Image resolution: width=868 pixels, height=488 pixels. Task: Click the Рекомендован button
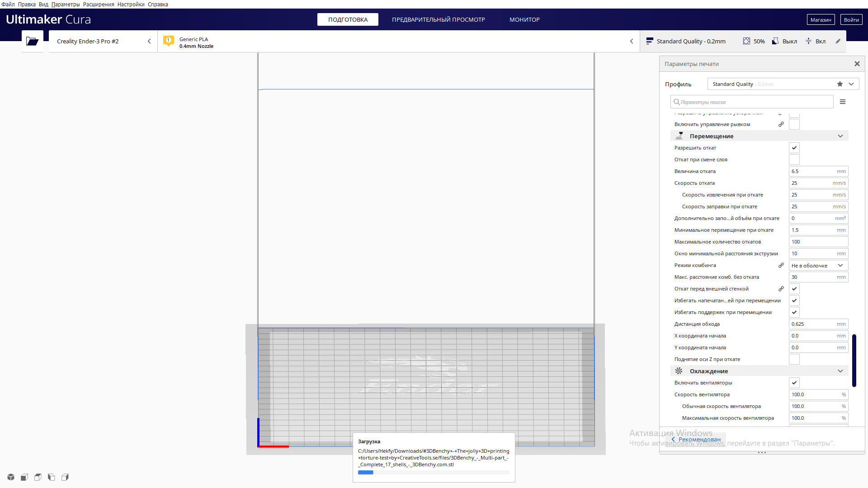point(696,439)
